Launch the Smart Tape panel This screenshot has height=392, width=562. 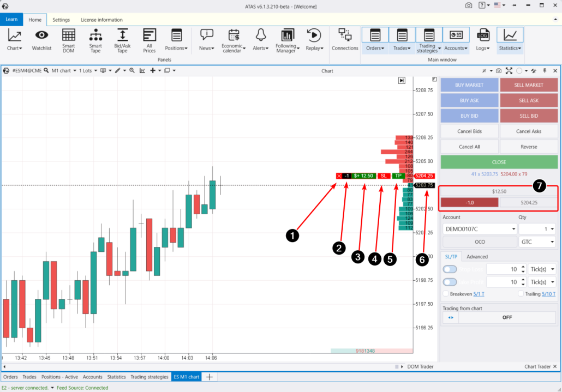(95, 40)
